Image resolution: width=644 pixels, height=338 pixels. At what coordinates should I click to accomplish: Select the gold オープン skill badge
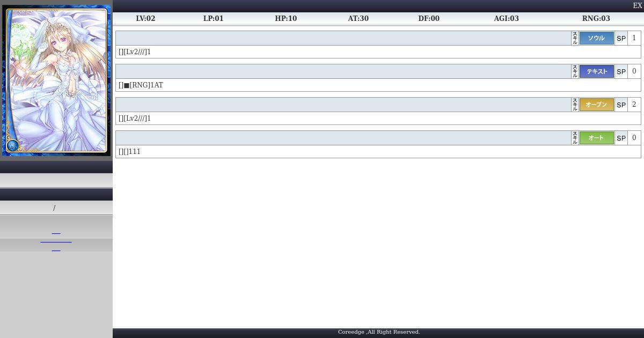596,105
